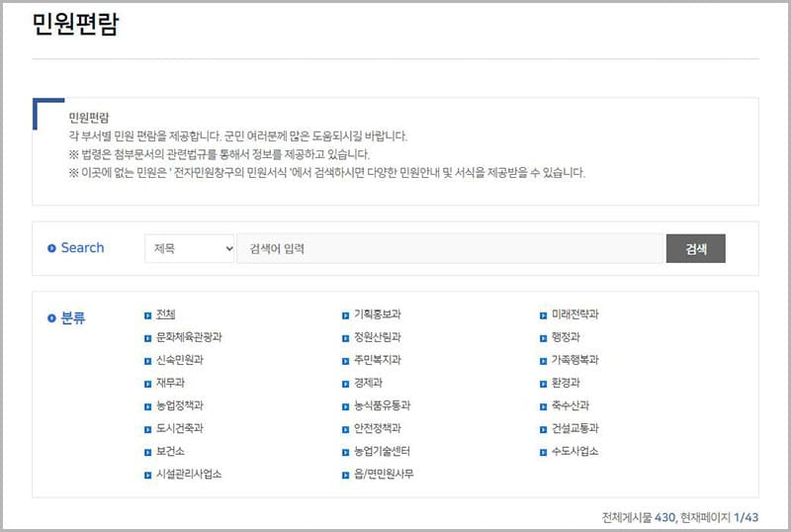This screenshot has height=532, width=791.
Task: Select 농업기술센터 from categories
Action: point(382,451)
